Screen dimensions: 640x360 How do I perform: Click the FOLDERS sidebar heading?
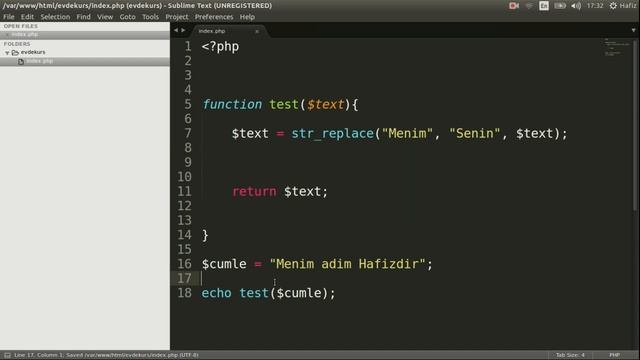17,44
